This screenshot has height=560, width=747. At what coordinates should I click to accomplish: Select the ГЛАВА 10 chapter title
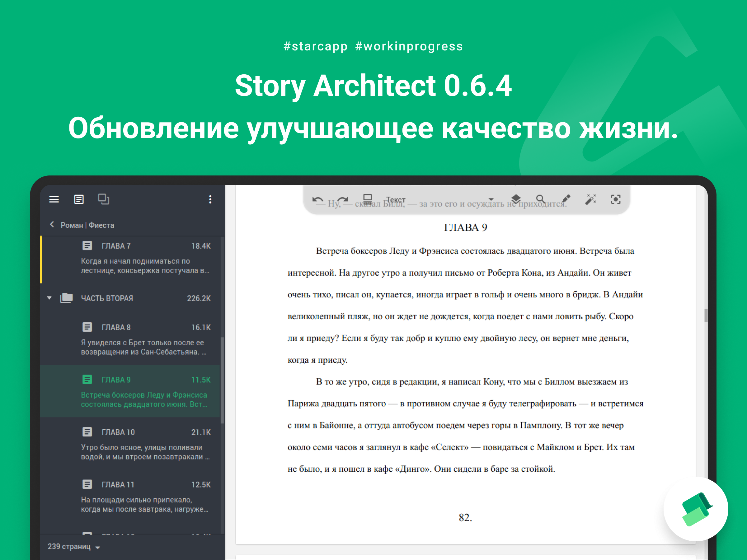(118, 432)
